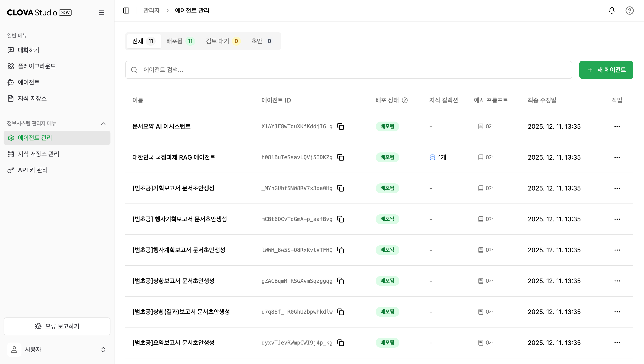Click the notification bell icon
Viewport: 644px width, 364px height.
coord(612,11)
